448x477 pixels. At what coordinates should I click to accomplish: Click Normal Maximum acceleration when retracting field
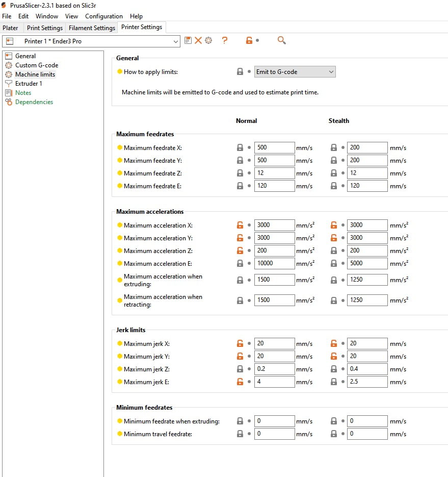pyautogui.click(x=274, y=300)
